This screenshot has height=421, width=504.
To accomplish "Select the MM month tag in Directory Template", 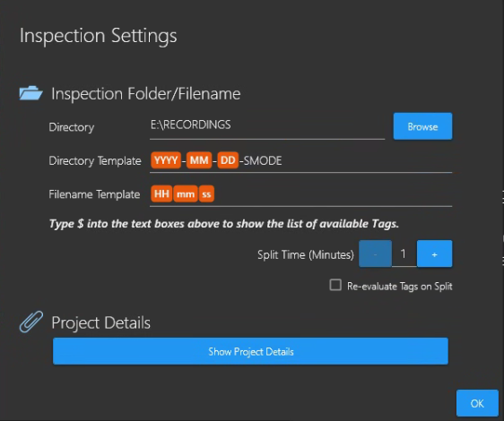I will (x=199, y=160).
